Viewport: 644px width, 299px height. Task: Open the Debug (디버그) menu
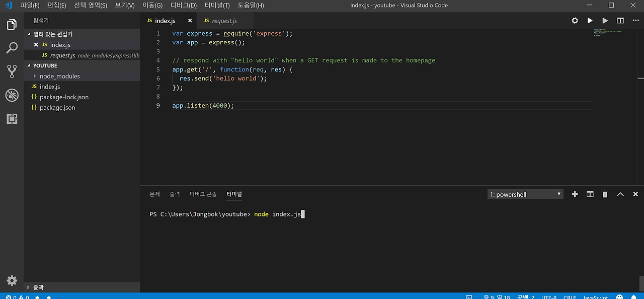[x=184, y=5]
